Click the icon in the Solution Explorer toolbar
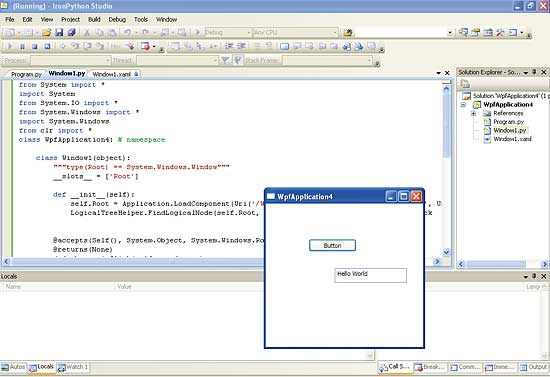 tap(465, 84)
